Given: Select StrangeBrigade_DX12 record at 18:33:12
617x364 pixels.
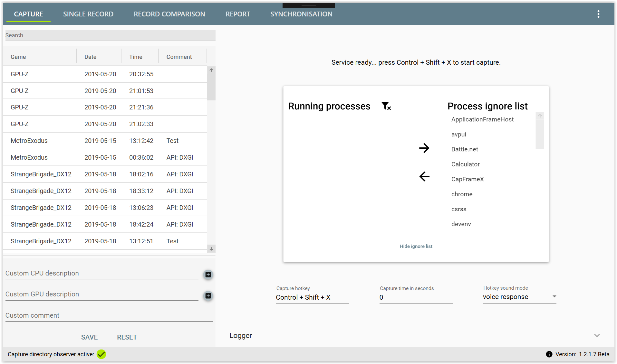Looking at the screenshot, I should click(x=105, y=191).
